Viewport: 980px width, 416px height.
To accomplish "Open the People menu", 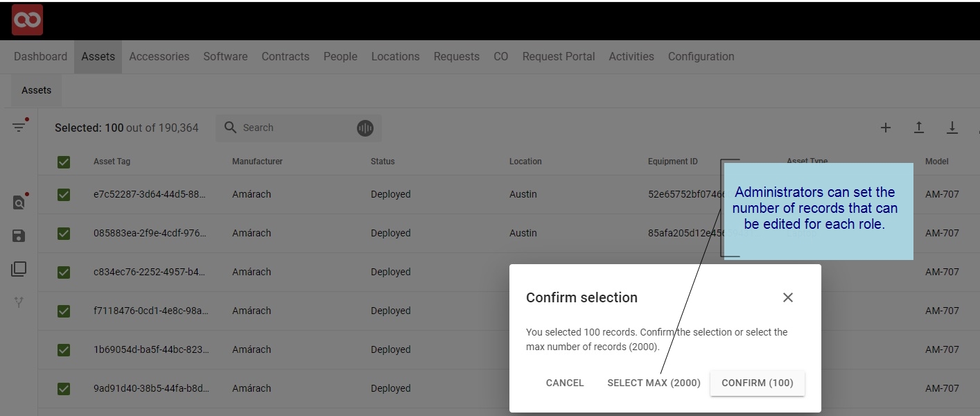I will tap(340, 57).
